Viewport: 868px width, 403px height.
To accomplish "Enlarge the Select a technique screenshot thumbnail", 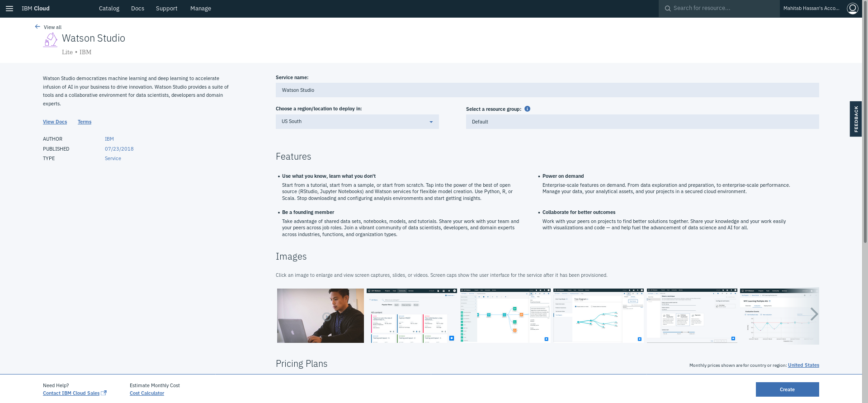I will pyautogui.click(x=692, y=316).
